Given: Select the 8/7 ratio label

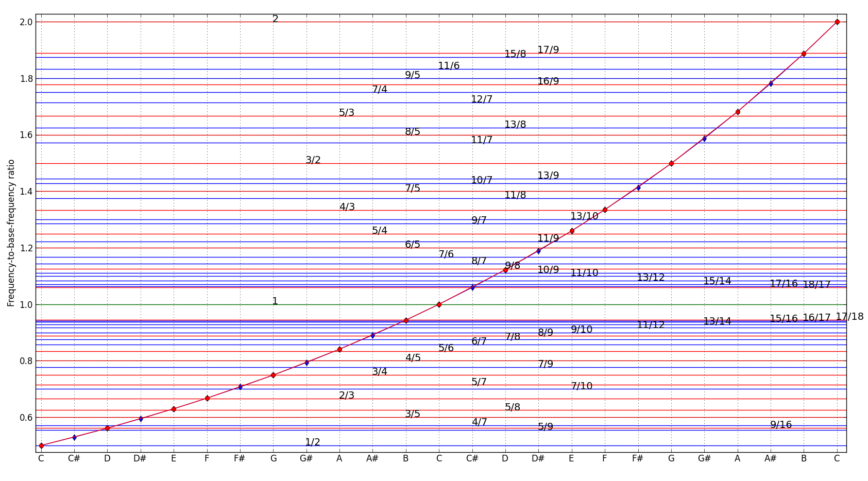Looking at the screenshot, I should (479, 261).
